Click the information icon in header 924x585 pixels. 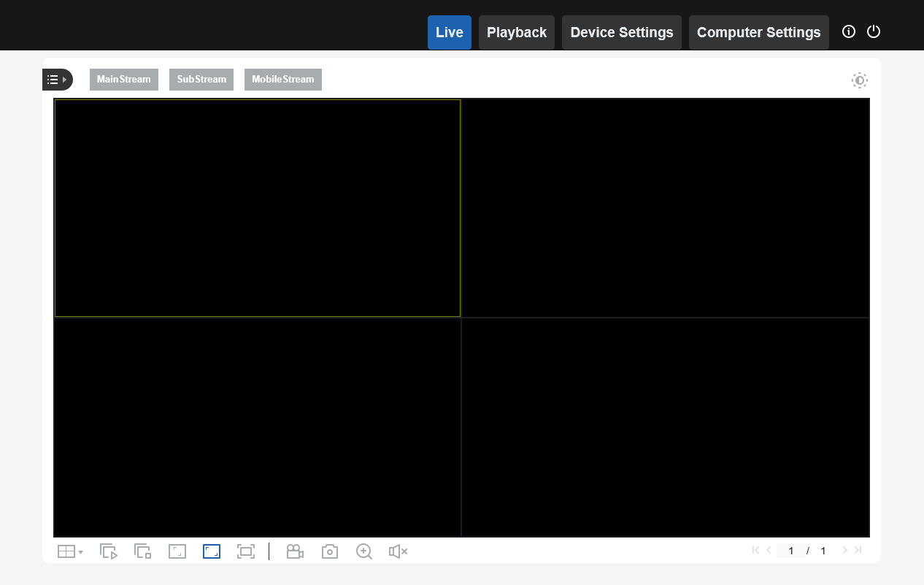pyautogui.click(x=849, y=31)
